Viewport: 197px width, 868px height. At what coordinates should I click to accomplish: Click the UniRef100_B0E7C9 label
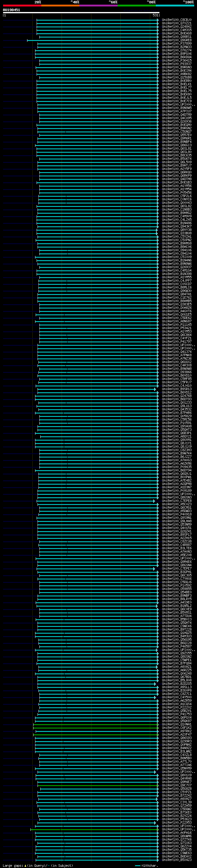coord(176,101)
